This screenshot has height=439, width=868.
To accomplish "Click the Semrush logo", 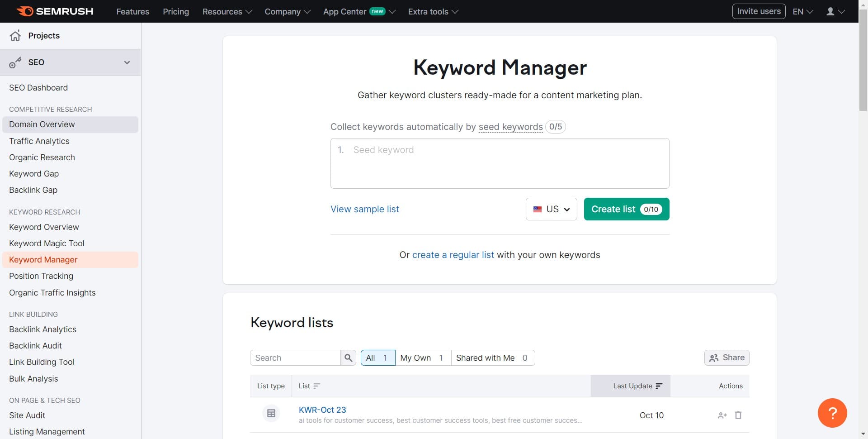I will [54, 11].
